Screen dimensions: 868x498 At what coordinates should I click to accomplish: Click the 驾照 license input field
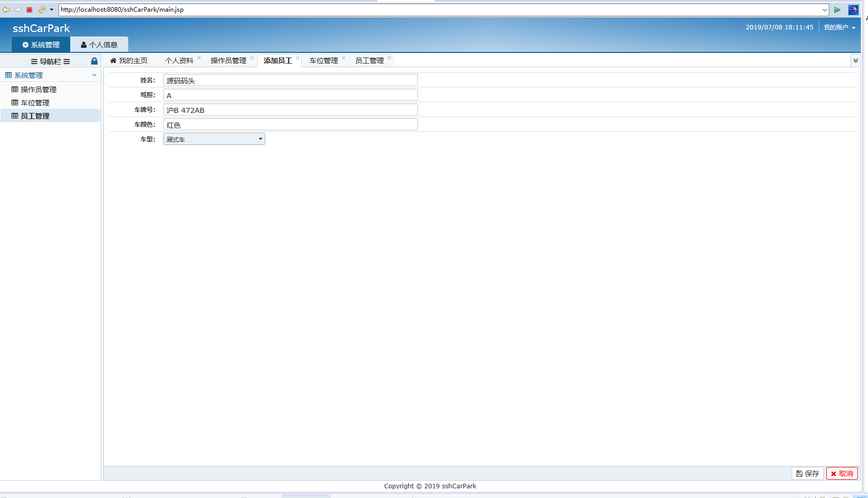(291, 95)
